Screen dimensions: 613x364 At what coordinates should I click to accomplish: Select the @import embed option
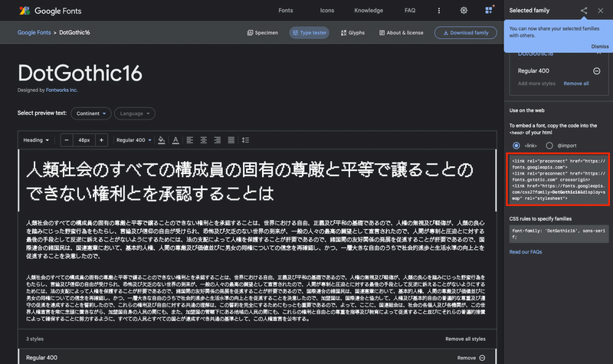549,146
